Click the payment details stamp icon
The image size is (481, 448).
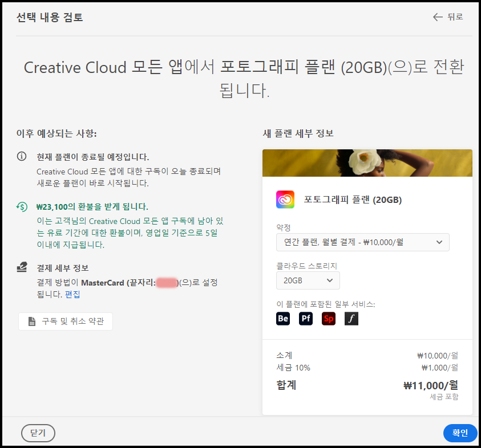click(22, 267)
